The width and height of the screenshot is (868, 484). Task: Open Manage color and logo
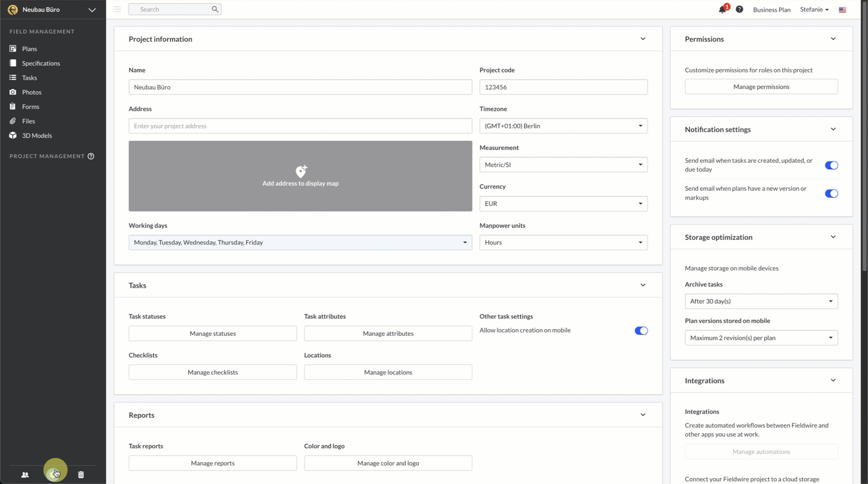[388, 463]
